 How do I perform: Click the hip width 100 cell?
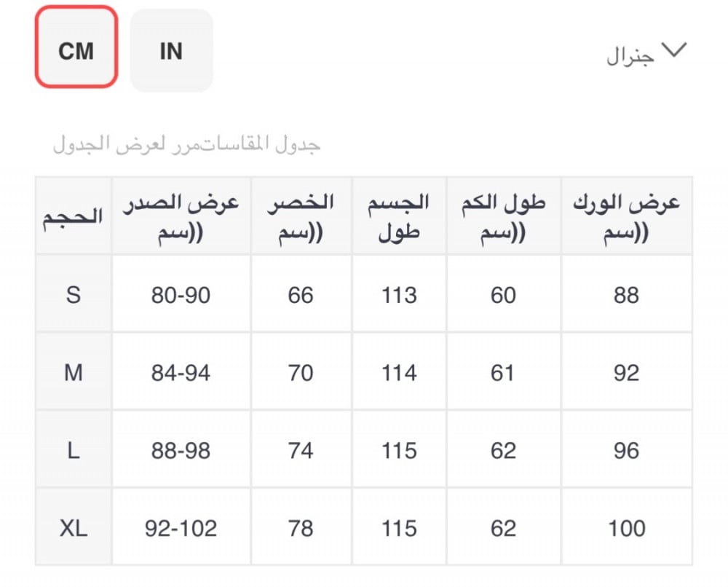[x=626, y=528]
